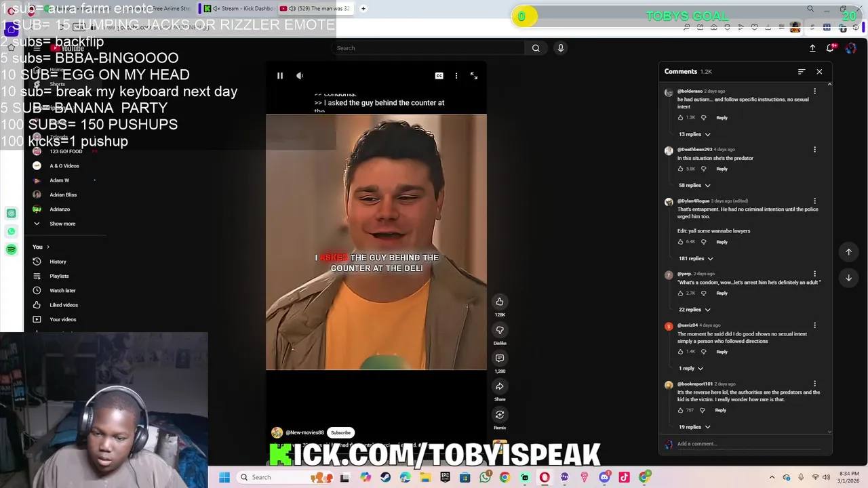Reply to @bookreport101's comment
868x488 pixels.
pyautogui.click(x=720, y=410)
